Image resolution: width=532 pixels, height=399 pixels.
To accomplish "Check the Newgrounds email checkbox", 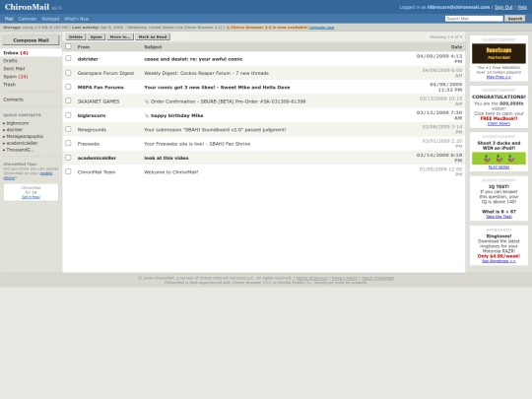I will pos(68,129).
